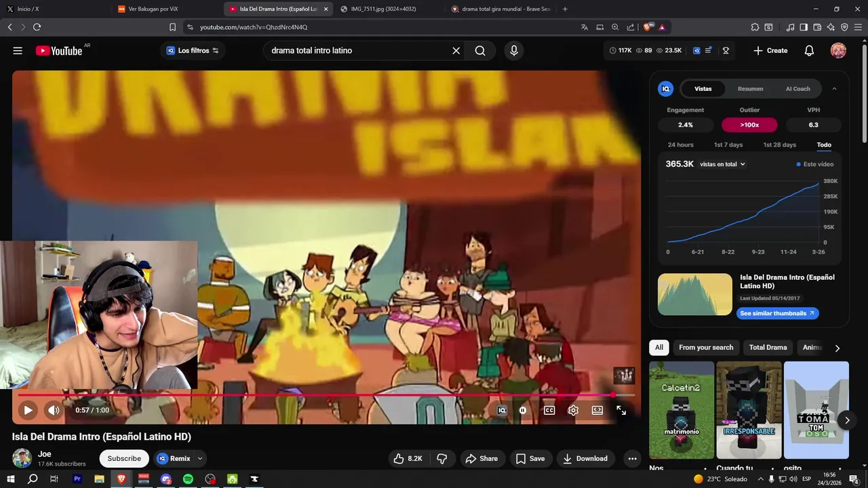Clear the search box with the X
Image resolution: width=868 pixels, height=488 pixels.
(456, 51)
